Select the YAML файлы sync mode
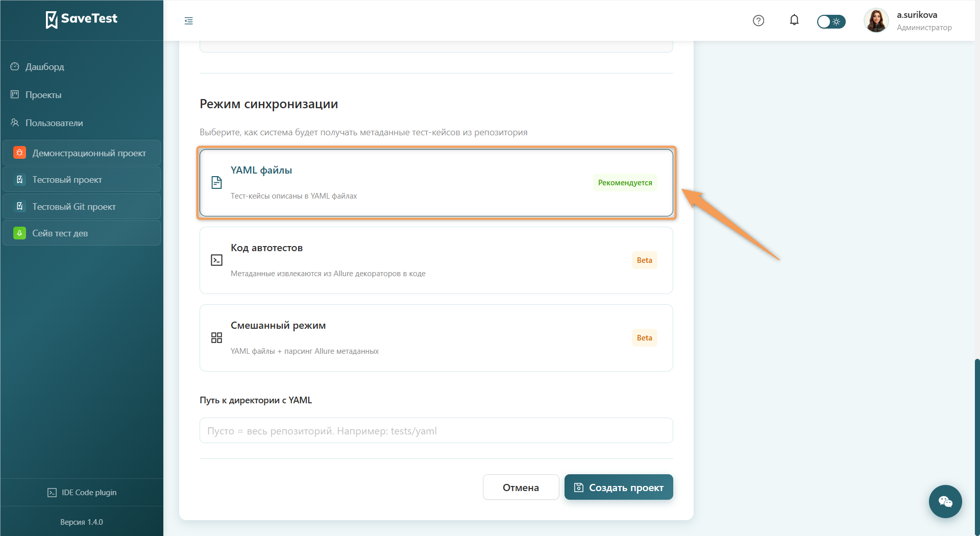The width and height of the screenshot is (980, 536). click(436, 183)
